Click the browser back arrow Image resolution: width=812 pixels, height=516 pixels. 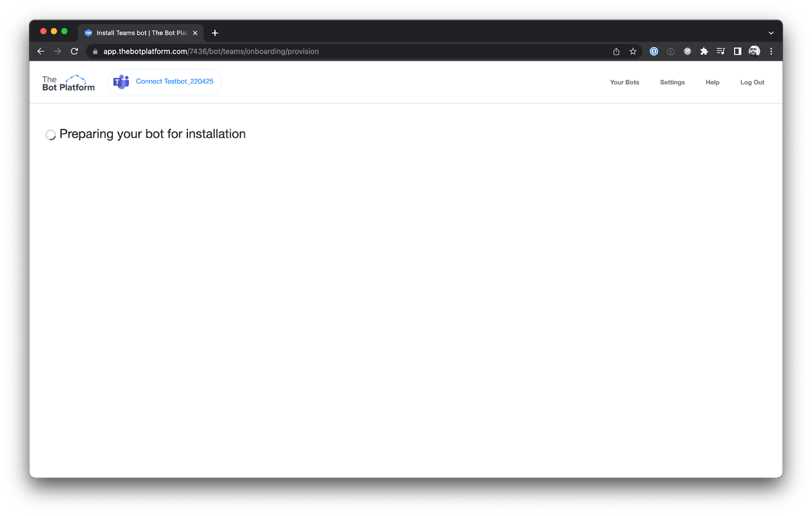[x=41, y=51]
